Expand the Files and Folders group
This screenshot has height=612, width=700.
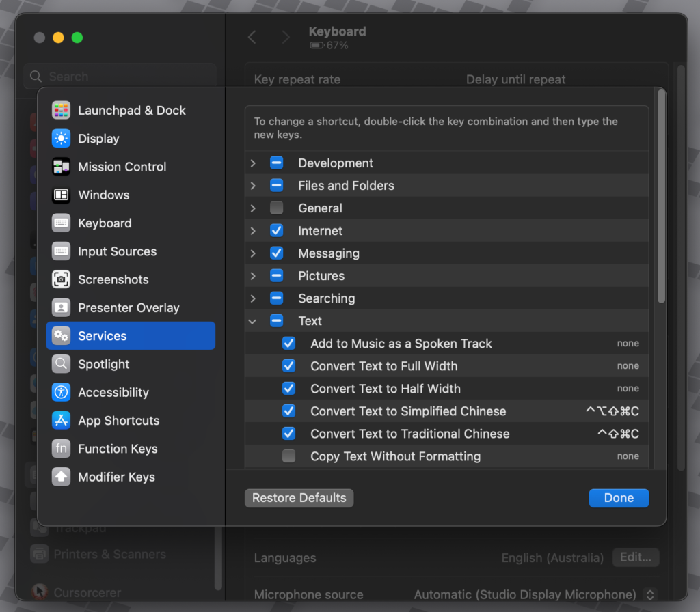click(x=252, y=185)
